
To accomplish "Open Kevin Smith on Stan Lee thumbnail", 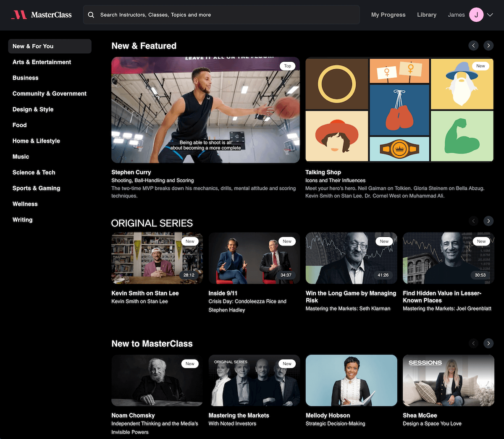I will point(157,258).
